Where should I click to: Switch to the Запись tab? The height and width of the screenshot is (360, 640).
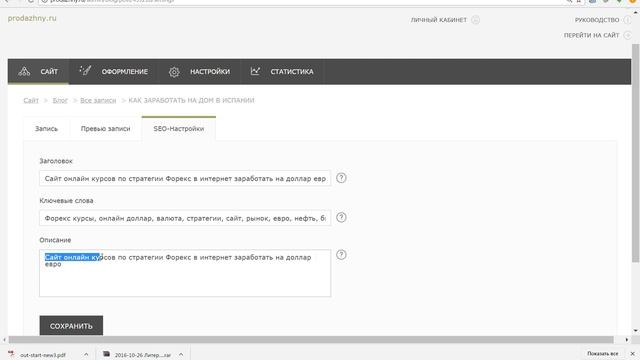coord(46,129)
